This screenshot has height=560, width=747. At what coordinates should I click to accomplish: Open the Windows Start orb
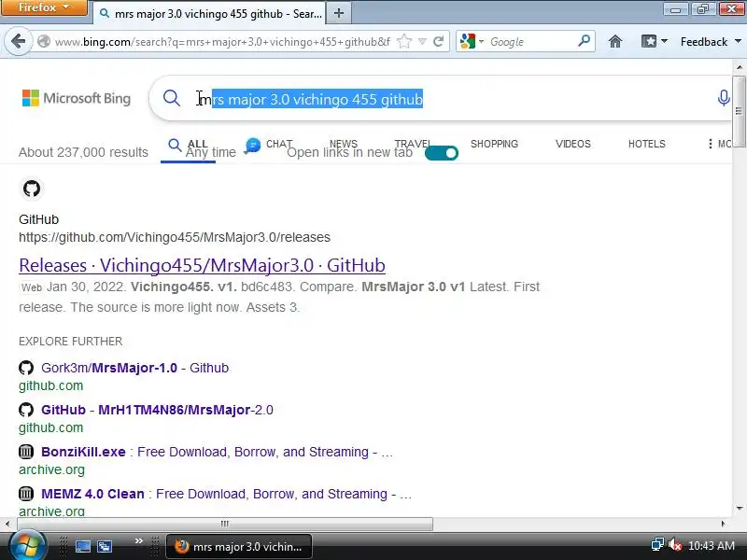pyautogui.click(x=28, y=546)
